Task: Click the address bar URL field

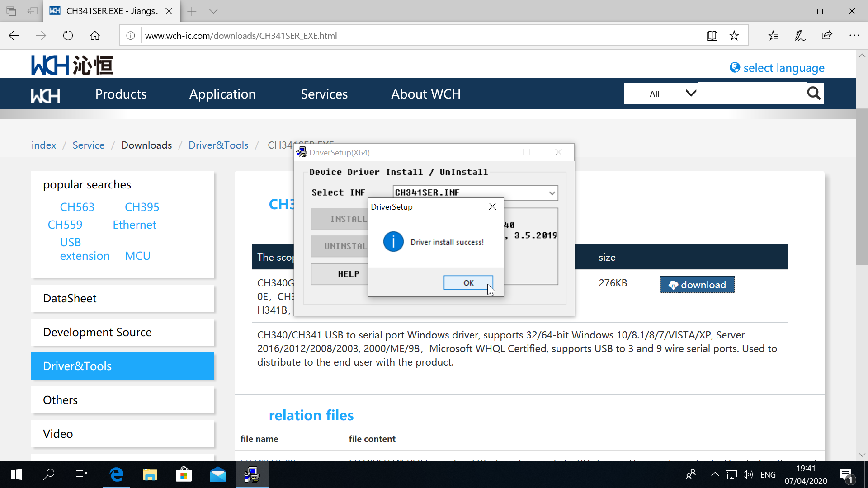Action: (420, 36)
